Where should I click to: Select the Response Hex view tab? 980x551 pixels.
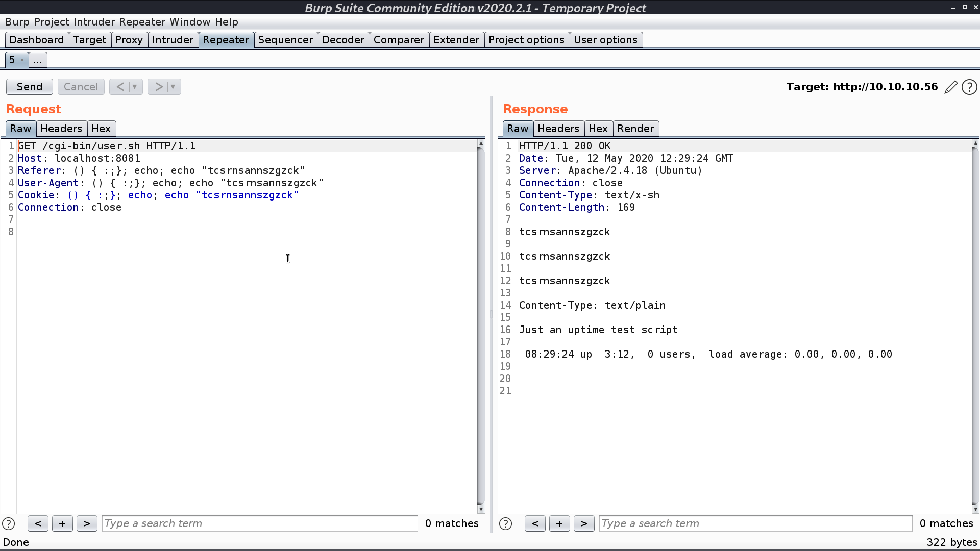598,129
